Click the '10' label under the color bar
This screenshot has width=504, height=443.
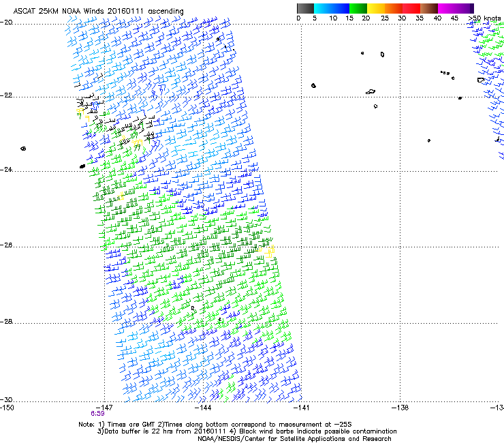coord(333,18)
